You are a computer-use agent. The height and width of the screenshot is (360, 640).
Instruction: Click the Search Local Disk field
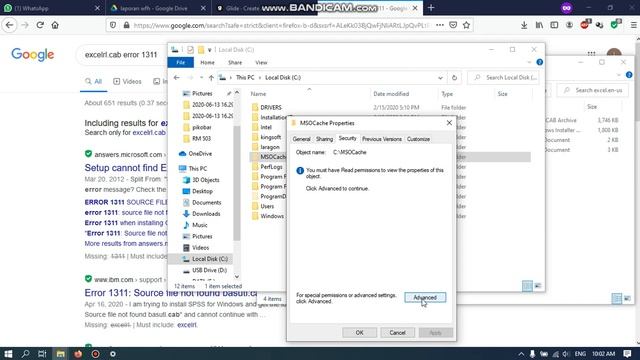coord(504,78)
